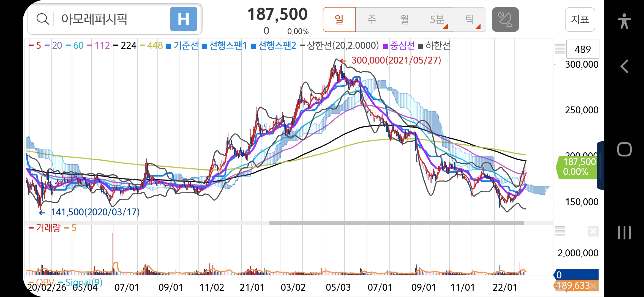Tap the Android recent apps button
644x297 pixels.
(624, 233)
